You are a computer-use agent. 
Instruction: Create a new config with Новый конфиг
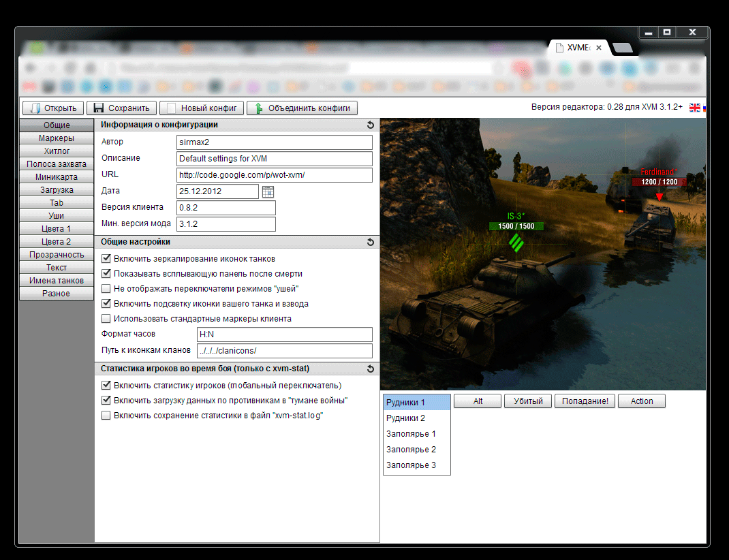pyautogui.click(x=202, y=108)
